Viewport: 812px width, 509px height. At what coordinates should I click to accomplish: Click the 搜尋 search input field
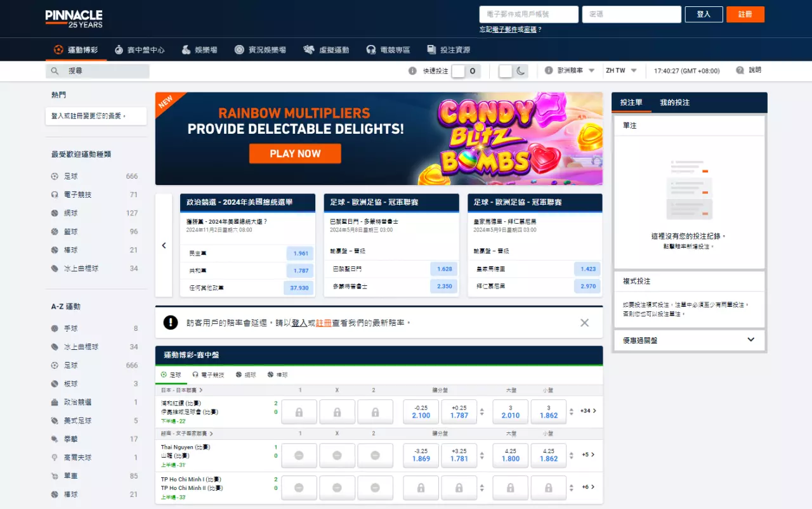point(98,71)
